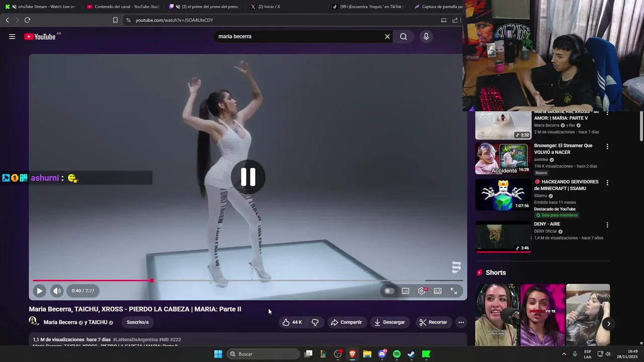Resume video with the player play button

coord(39,291)
